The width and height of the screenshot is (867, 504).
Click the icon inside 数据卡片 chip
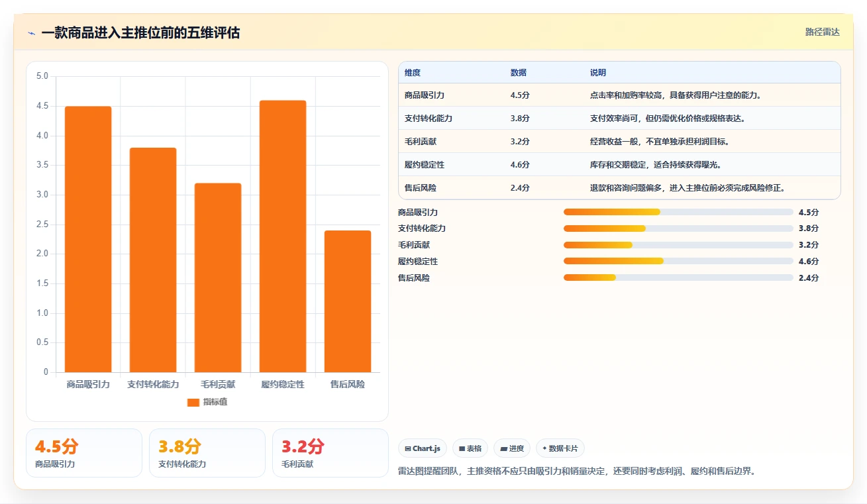click(x=544, y=448)
